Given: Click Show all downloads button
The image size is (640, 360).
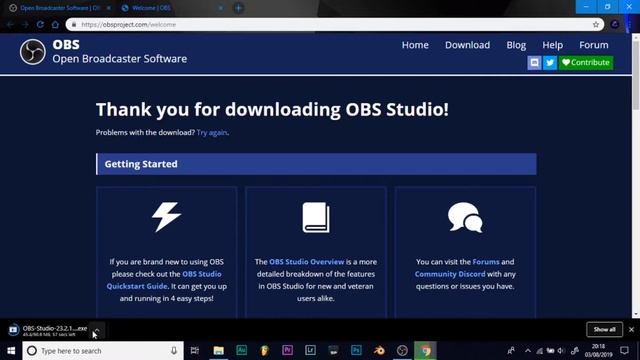Looking at the screenshot, I should pos(604,329).
